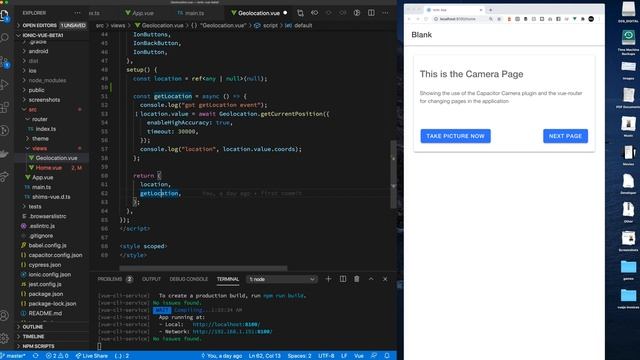The width and height of the screenshot is (640, 360).
Task: Collapse the src folder
Action: click(33, 109)
